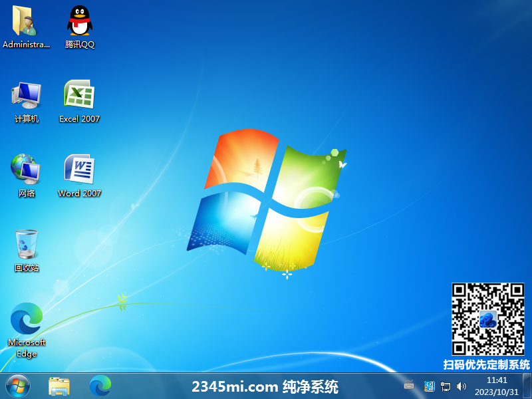532x399 pixels.
Task: Open the speaker volume control
Action: click(x=462, y=386)
